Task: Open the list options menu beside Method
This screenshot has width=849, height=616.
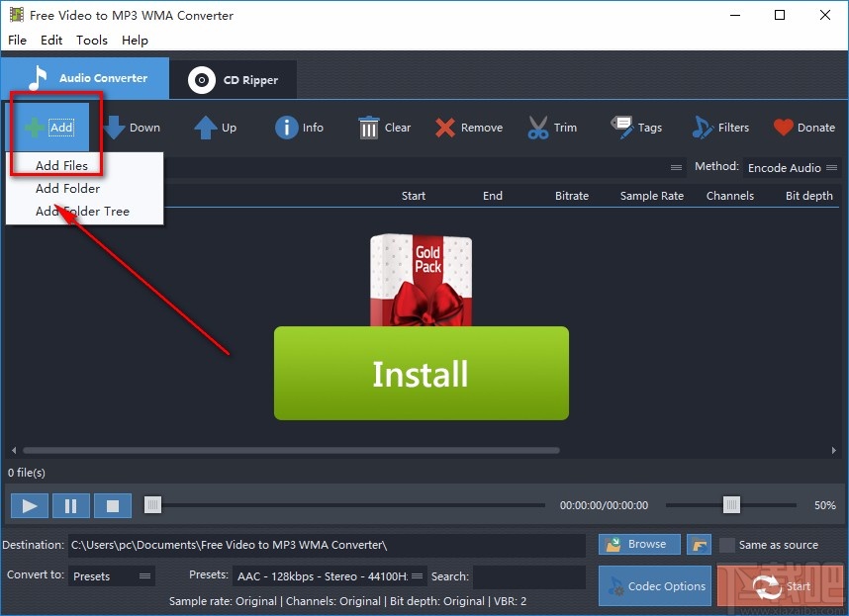Action: click(x=676, y=168)
